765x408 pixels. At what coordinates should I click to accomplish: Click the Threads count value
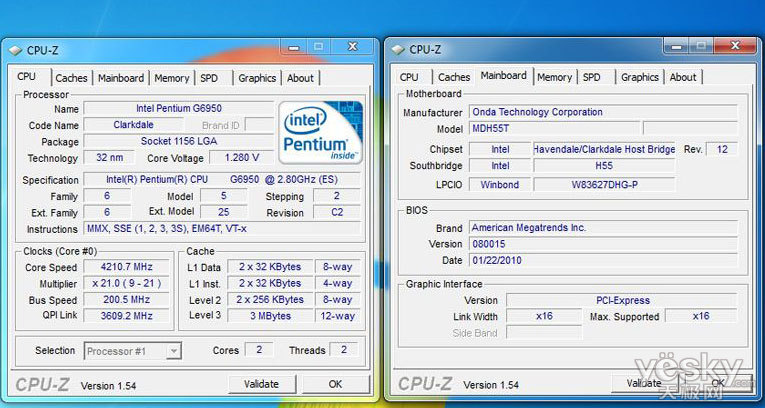343,349
